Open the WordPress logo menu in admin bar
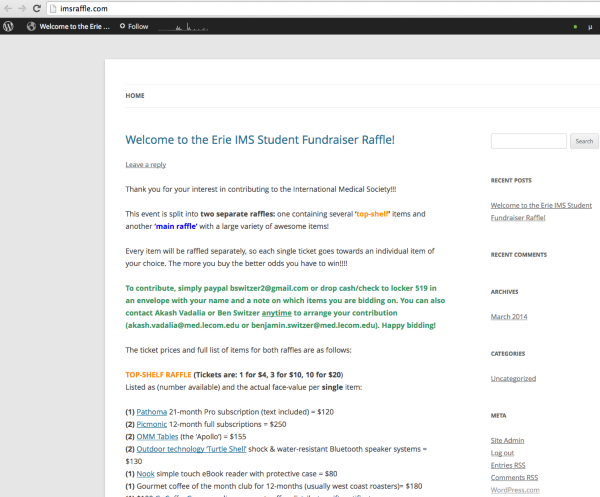This screenshot has width=600, height=497. (9, 26)
